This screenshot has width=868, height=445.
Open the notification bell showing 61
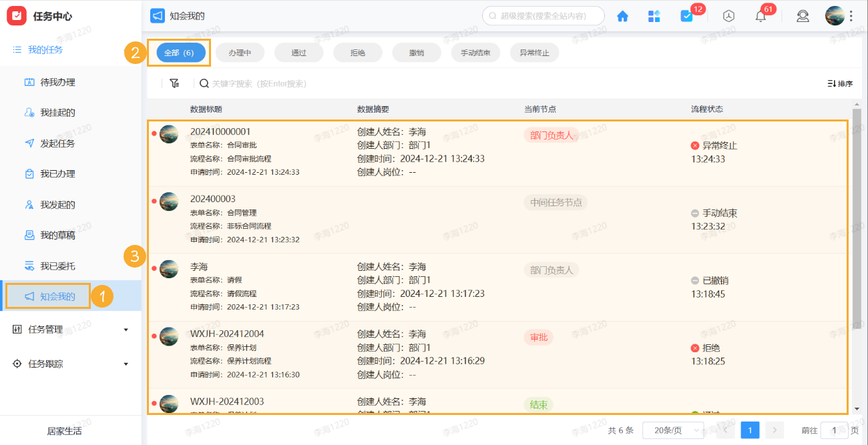[760, 16]
